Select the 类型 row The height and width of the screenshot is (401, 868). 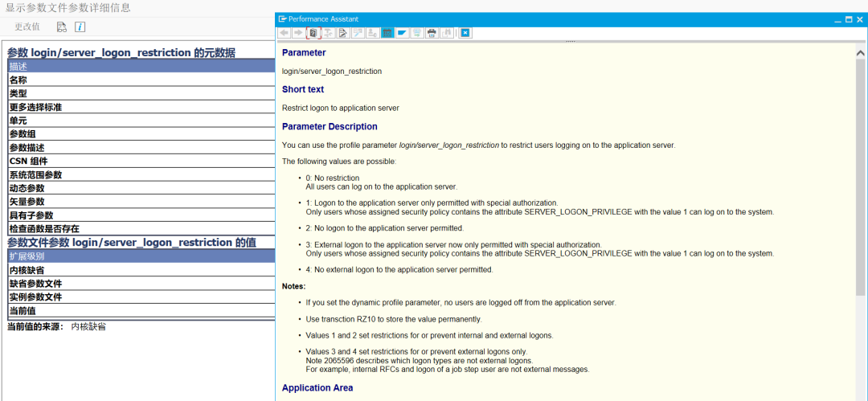coord(141,93)
